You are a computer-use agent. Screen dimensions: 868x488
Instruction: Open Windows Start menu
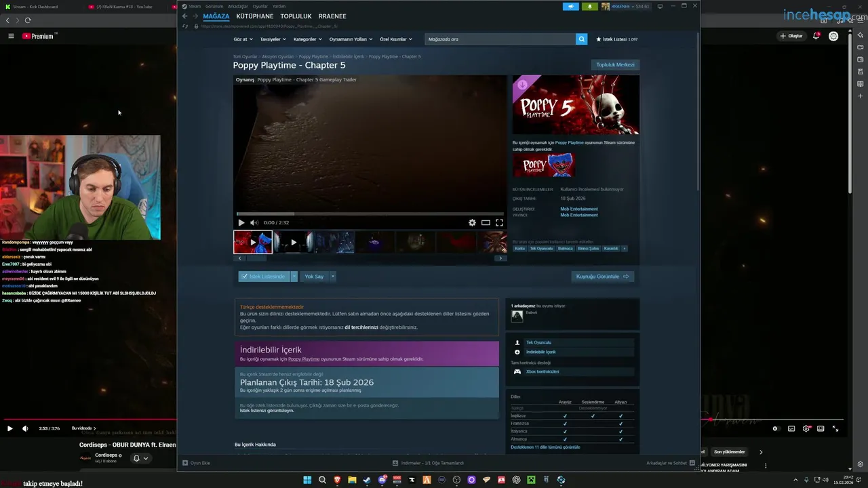tap(307, 480)
